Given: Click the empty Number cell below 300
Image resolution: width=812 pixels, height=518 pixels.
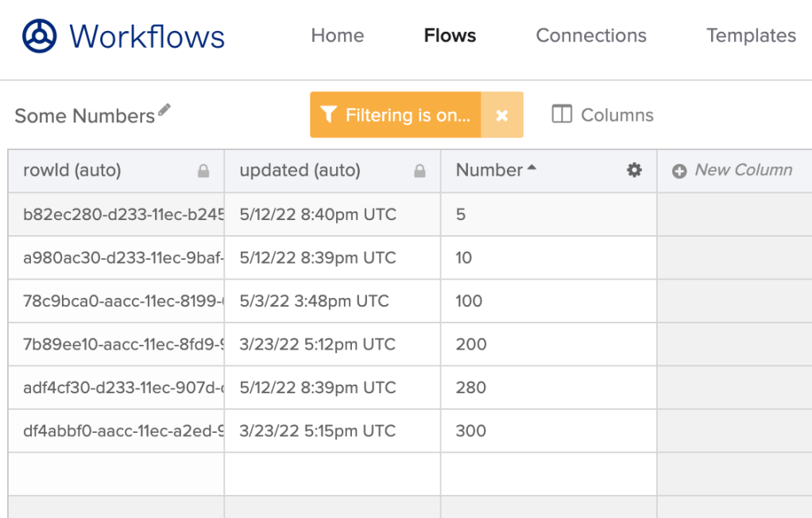Looking at the screenshot, I should (548, 474).
